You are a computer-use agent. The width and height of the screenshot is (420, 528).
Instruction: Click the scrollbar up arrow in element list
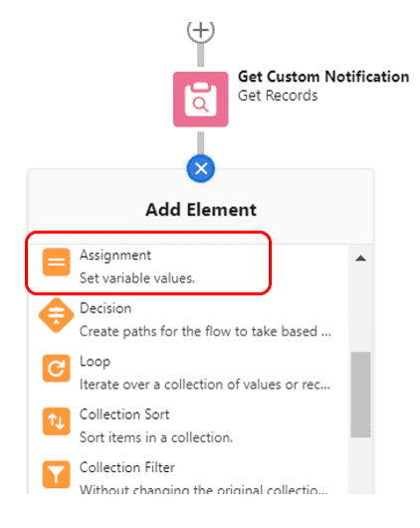360,259
